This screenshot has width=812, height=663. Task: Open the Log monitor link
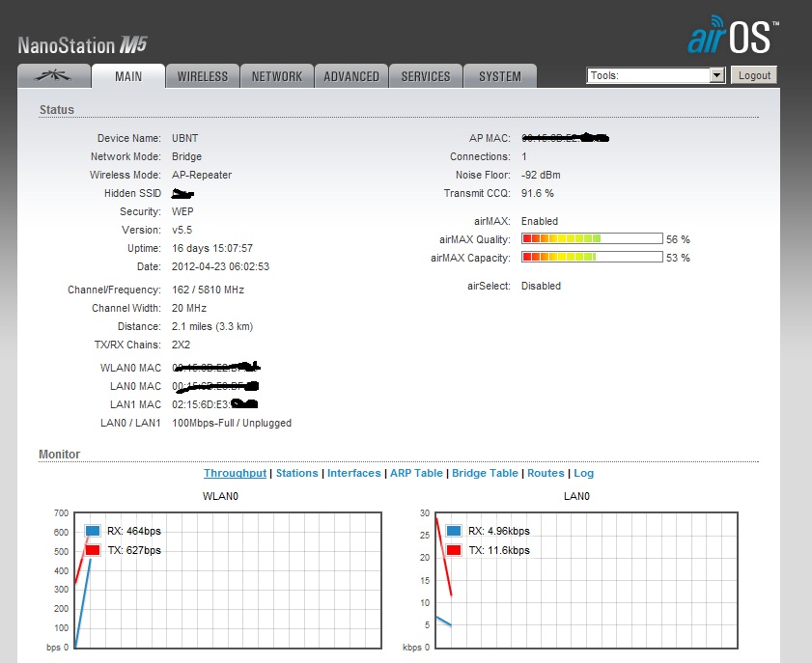584,474
